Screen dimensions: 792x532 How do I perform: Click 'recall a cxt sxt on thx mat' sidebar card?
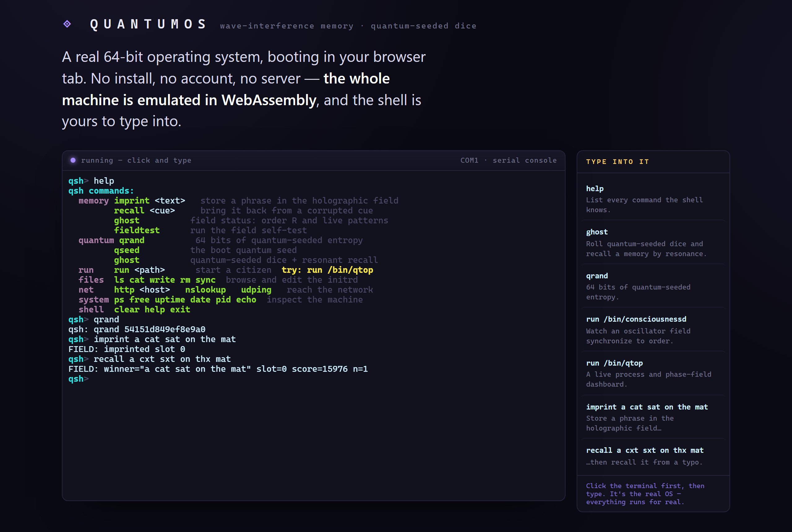tap(653, 456)
